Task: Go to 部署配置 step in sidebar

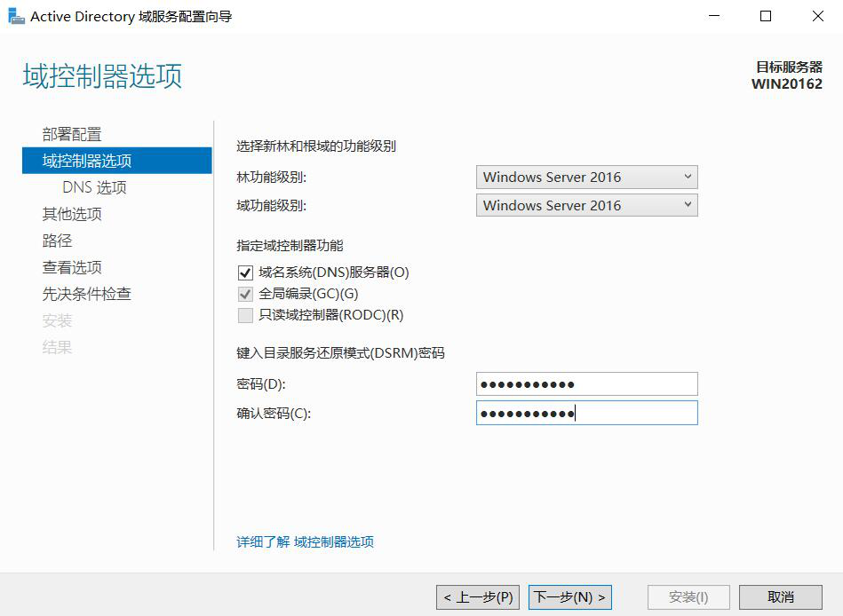Action: 72,134
